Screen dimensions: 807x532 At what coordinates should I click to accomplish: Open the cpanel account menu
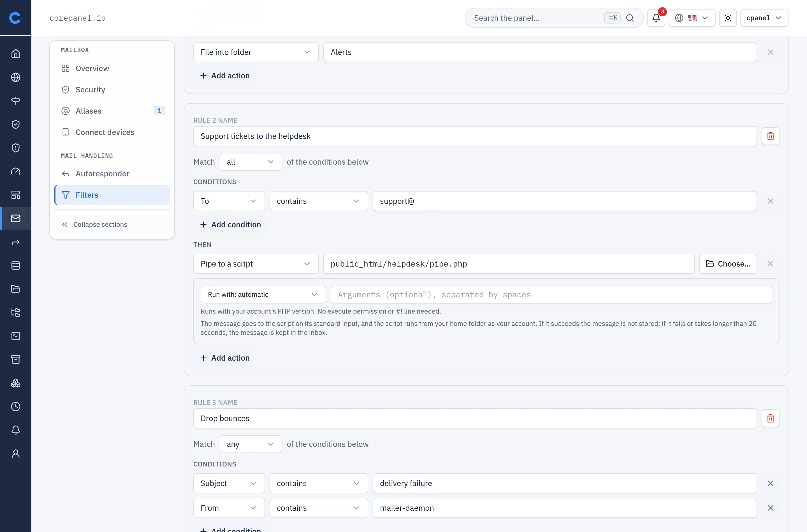tap(764, 18)
